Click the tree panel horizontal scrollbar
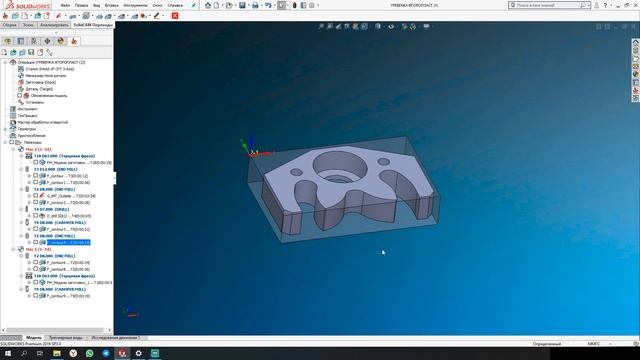Image resolution: width=640 pixels, height=360 pixels. [x=57, y=330]
